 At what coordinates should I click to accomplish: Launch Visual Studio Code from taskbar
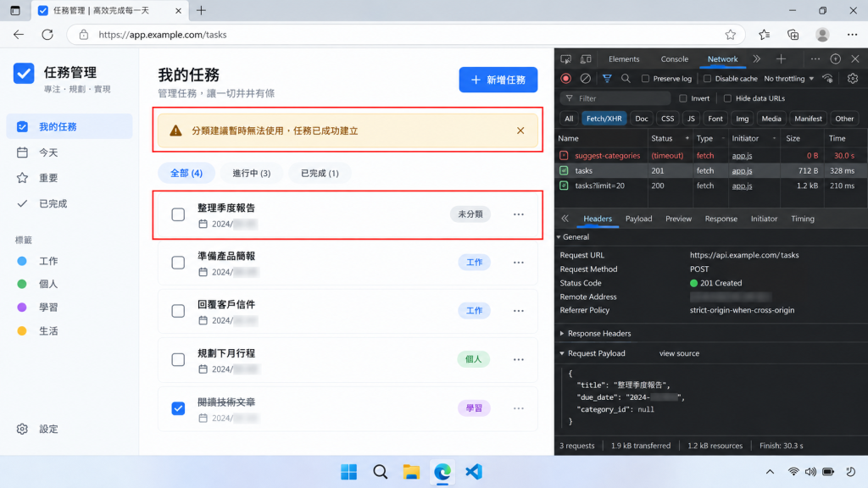(x=474, y=472)
